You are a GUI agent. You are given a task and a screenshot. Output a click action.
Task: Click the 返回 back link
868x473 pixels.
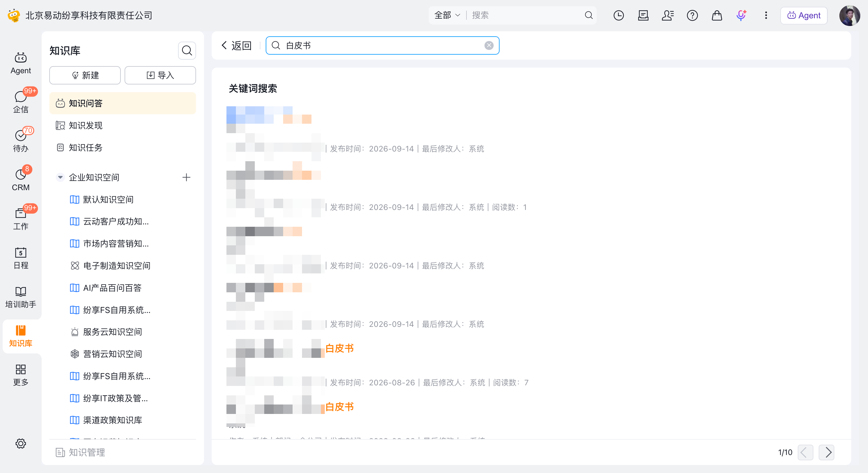[236, 45]
